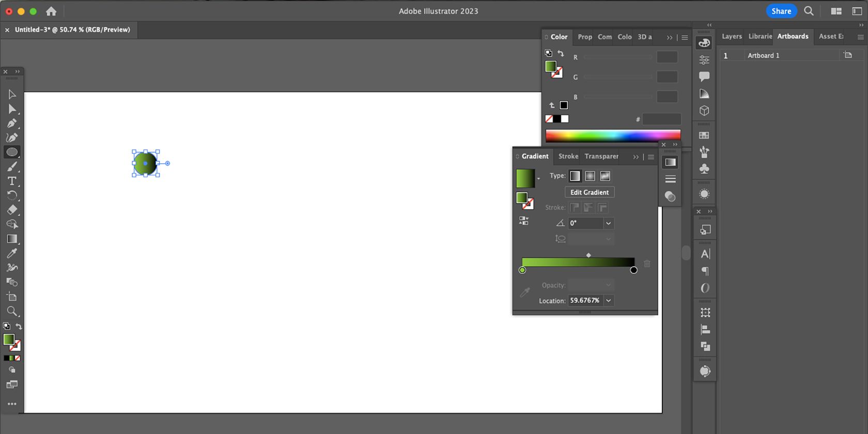Choose Linear Gradient type
The image size is (868, 434).
575,176
